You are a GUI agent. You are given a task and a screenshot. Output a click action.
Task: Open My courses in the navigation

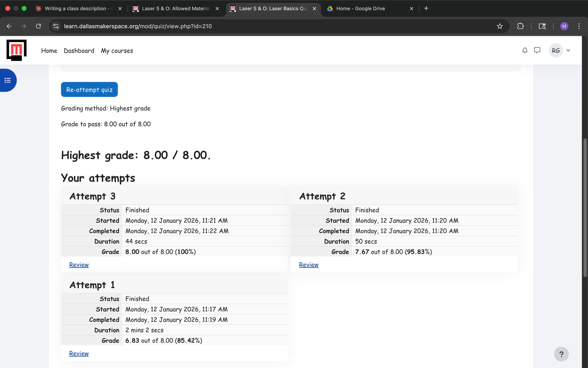[x=117, y=51]
